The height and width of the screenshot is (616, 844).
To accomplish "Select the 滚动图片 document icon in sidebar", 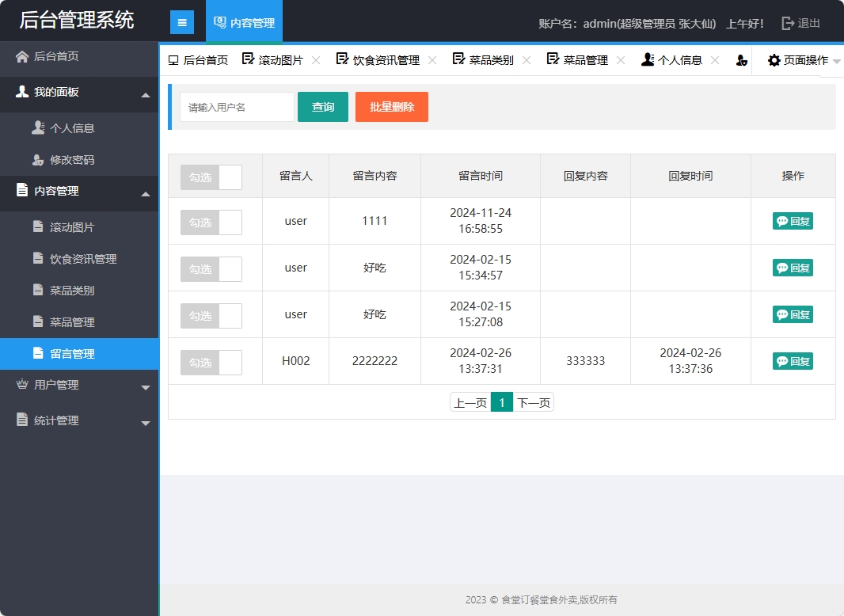I will tap(38, 226).
